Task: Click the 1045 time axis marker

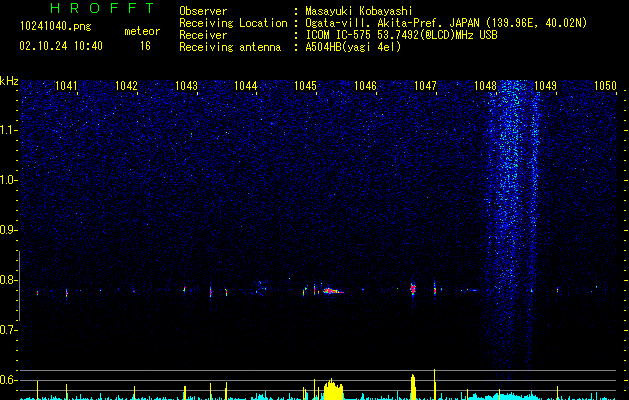Action: 306,86
